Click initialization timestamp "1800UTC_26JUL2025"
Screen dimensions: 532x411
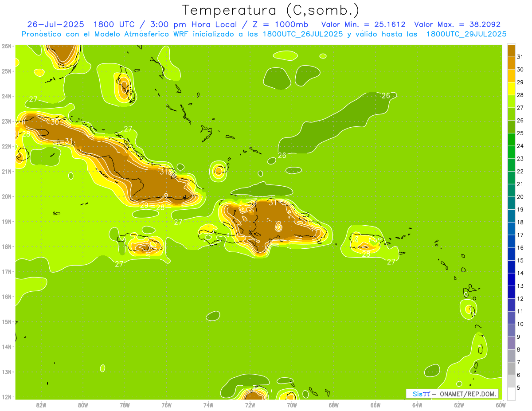[x=302, y=34]
